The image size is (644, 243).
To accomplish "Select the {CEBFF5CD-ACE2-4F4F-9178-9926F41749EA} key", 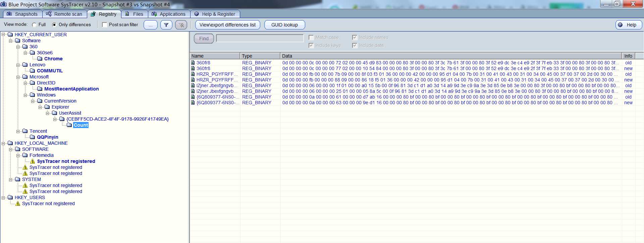I will 117,119.
